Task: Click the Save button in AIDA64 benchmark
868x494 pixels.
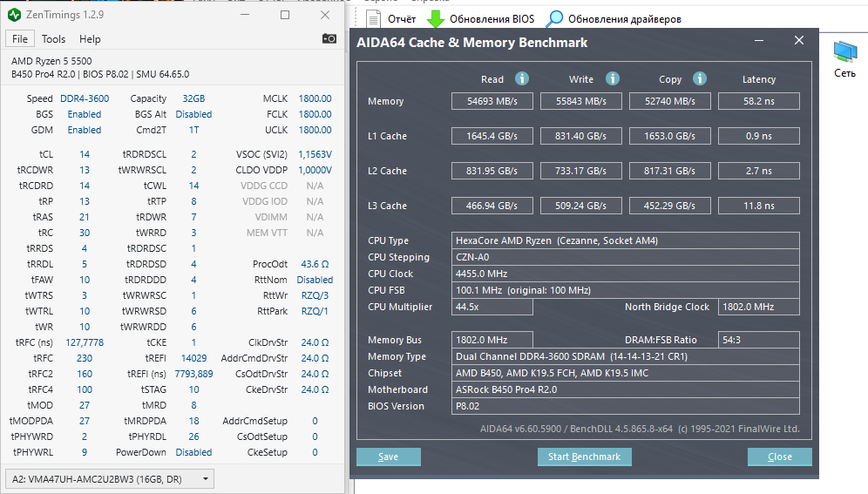Action: pyautogui.click(x=389, y=457)
